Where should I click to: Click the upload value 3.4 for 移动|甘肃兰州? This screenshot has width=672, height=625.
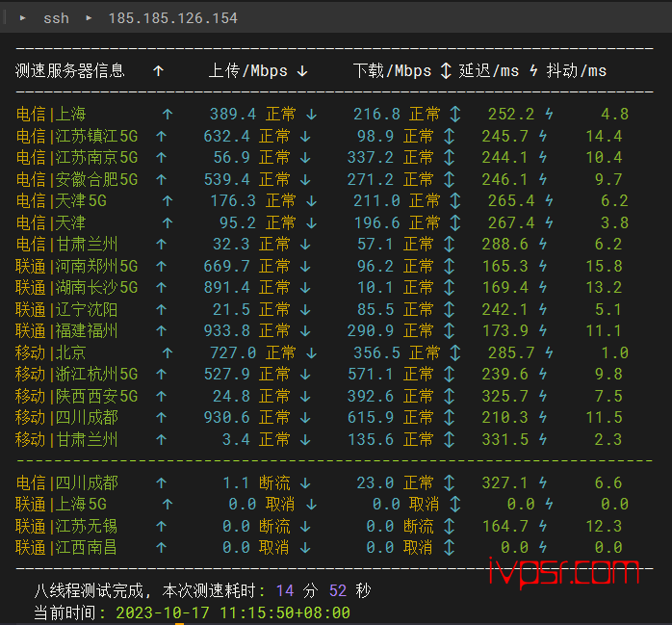coord(236,439)
